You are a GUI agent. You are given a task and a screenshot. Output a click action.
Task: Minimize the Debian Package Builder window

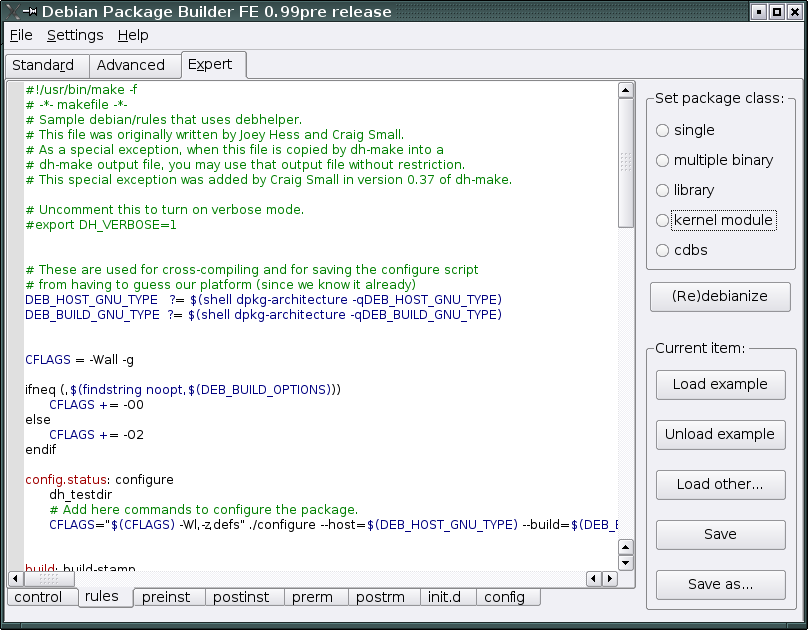point(759,12)
